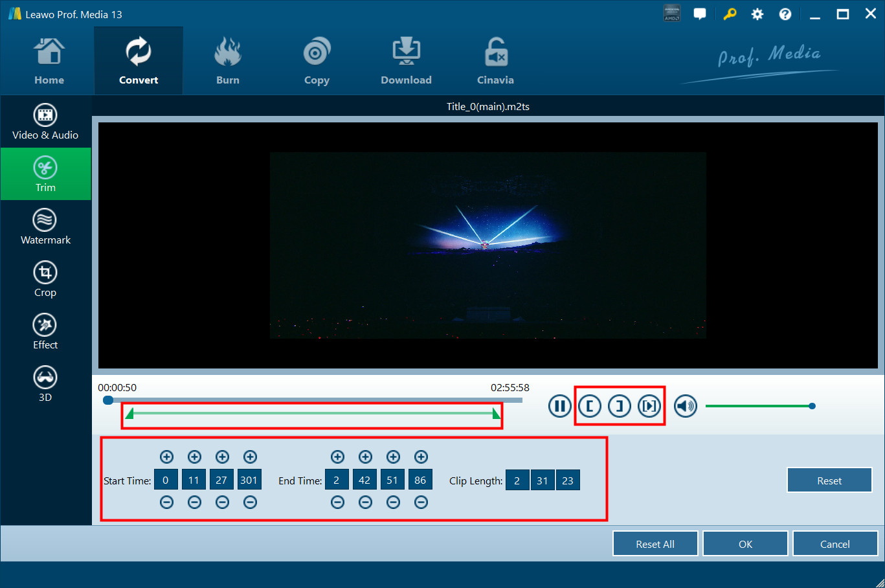The height and width of the screenshot is (588, 885).
Task: Click the Clip Length minutes value 31
Action: coord(543,480)
